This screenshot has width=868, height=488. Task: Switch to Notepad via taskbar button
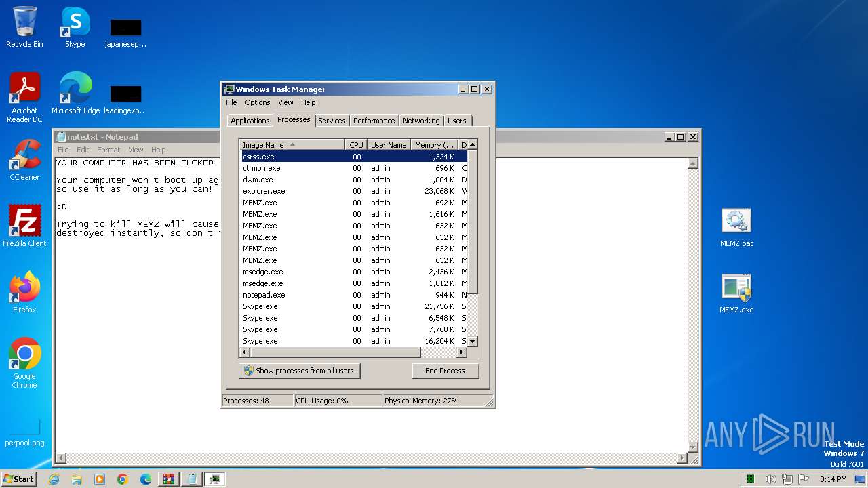pos(192,479)
